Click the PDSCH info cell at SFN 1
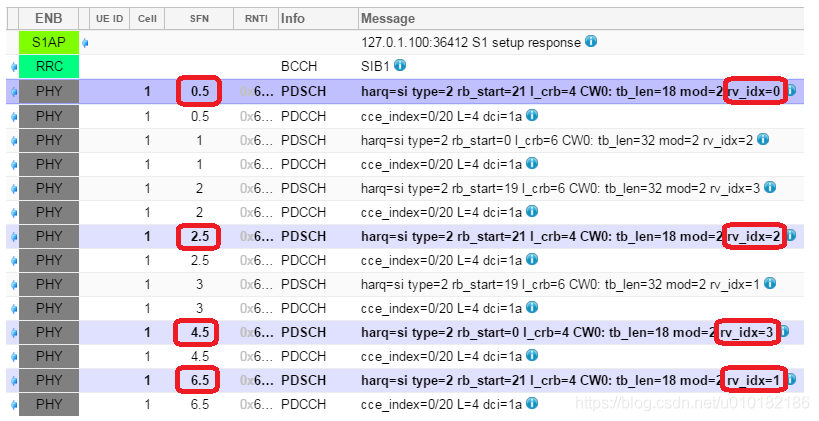The width and height of the screenshot is (819, 421). pos(303,140)
